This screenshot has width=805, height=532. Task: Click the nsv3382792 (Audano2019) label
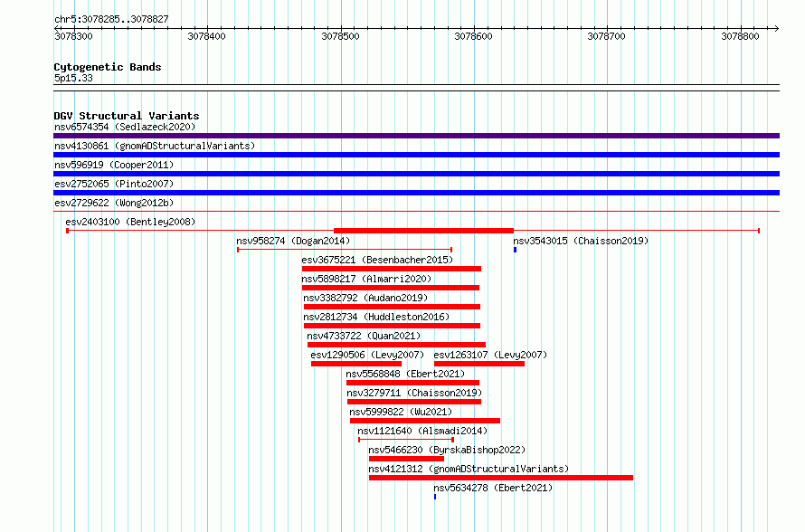[x=365, y=298]
